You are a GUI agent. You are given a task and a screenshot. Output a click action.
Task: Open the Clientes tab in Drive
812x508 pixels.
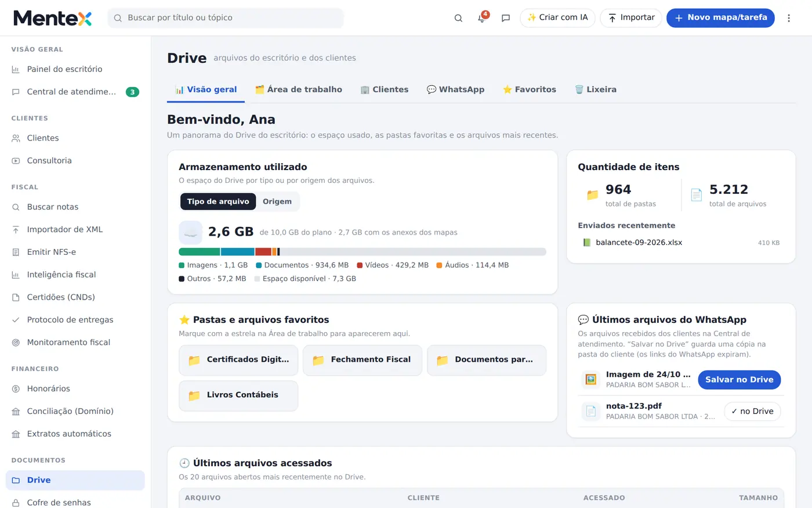pyautogui.click(x=385, y=89)
